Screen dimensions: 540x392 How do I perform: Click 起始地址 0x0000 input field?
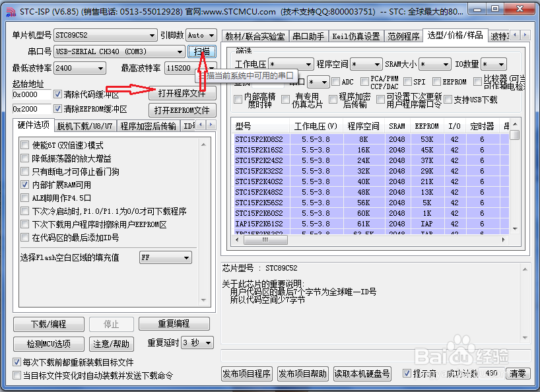[32, 94]
